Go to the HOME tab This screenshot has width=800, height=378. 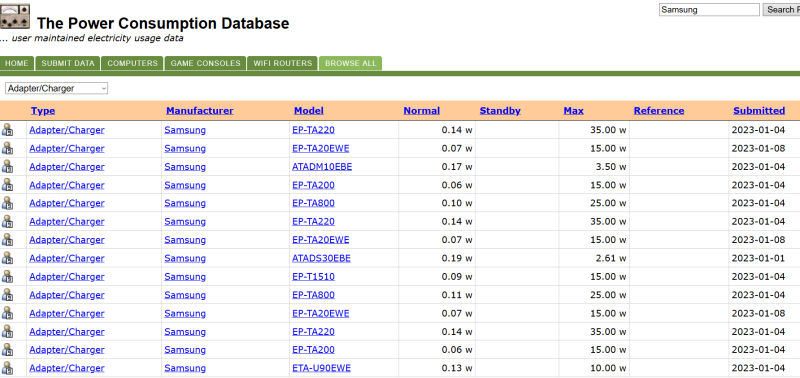(x=16, y=63)
